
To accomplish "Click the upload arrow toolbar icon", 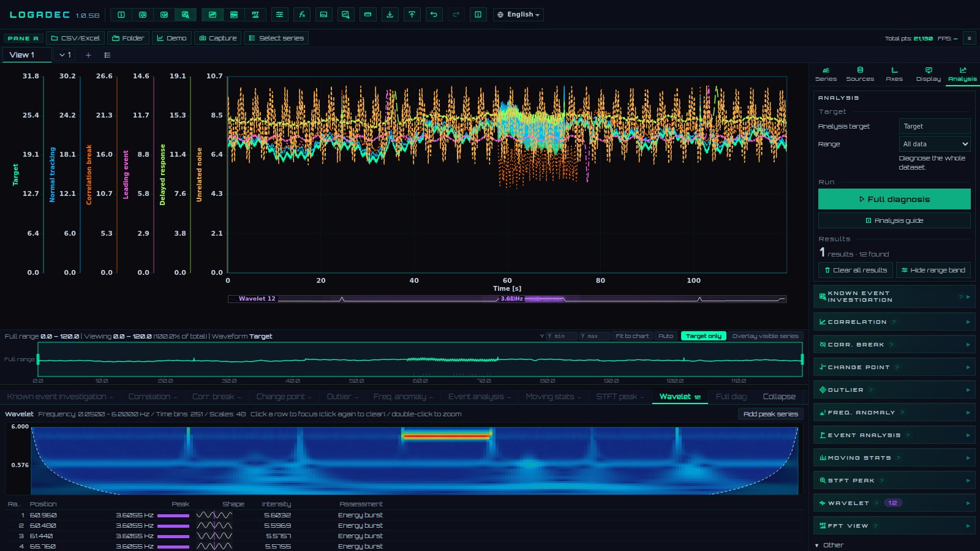I will [412, 15].
